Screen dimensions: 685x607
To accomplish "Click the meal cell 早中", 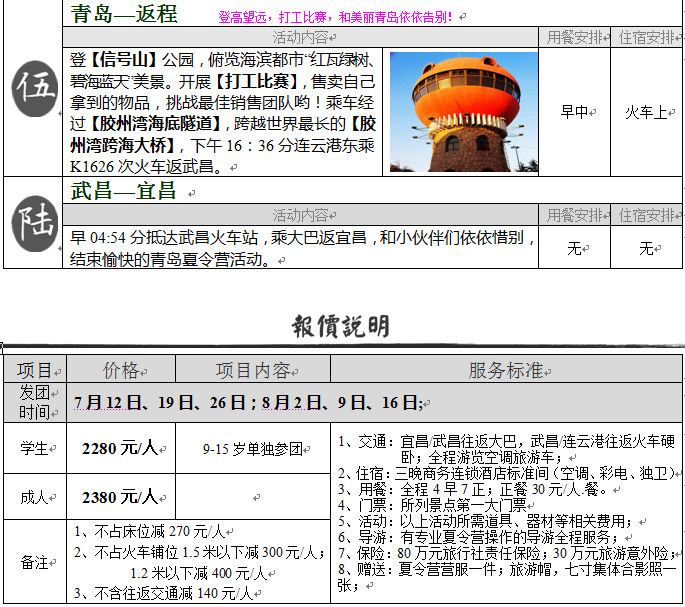I will tap(574, 112).
